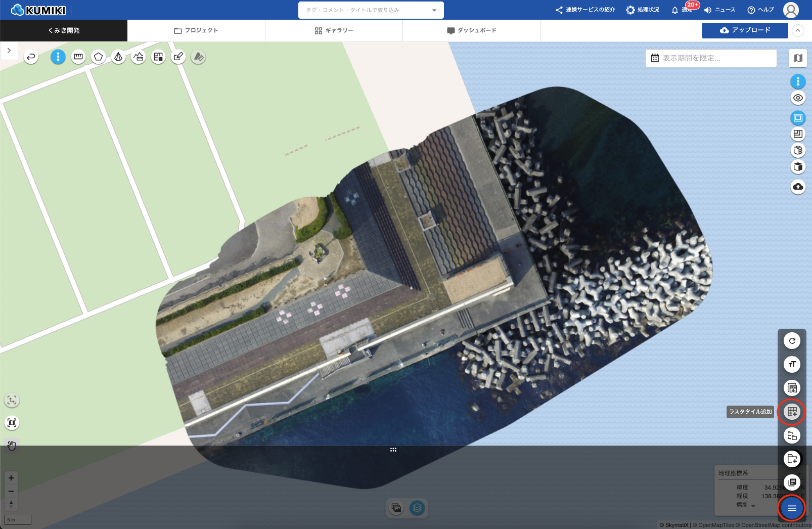Expand the left side panel chevron
Image resolution: width=812 pixels, height=529 pixels.
click(x=9, y=51)
